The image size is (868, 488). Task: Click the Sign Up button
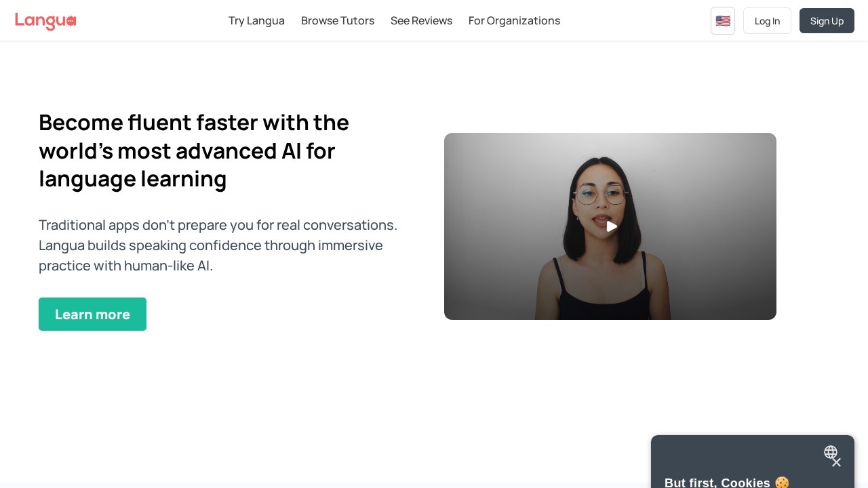[x=827, y=21]
